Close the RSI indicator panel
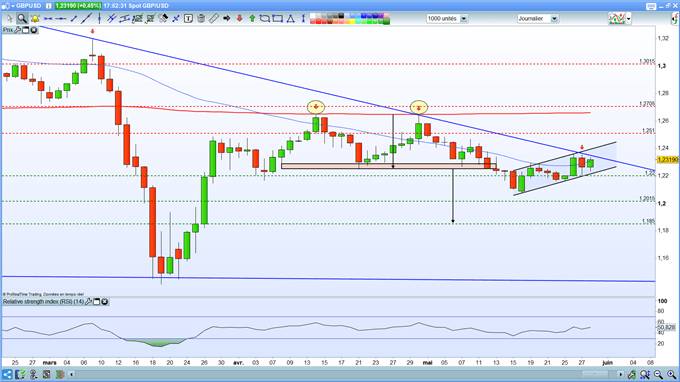 pos(105,301)
